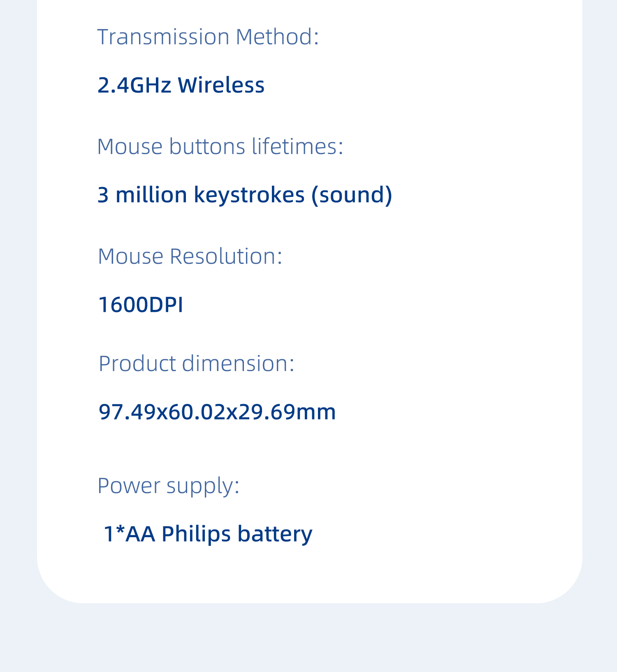Click the Mouse Resolution label
Viewport: 617px width, 672px height.
190,256
